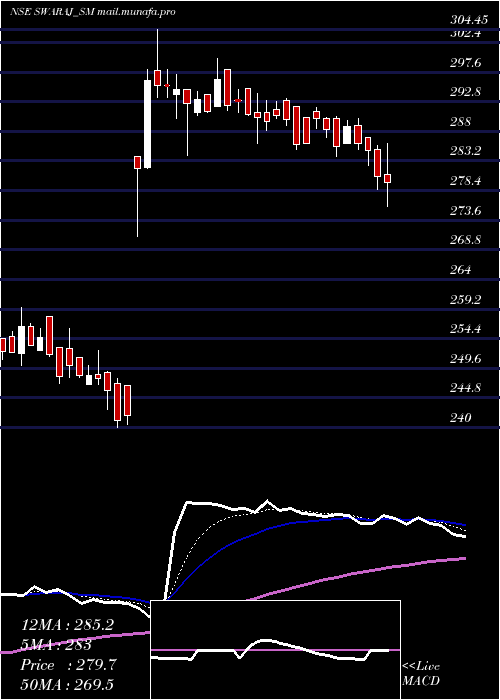
Task: Click the 50MA : 269.5 readout
Action: [x=67, y=684]
